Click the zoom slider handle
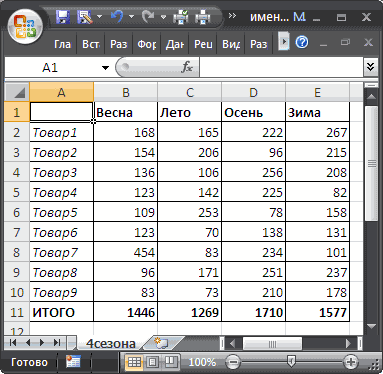The height and width of the screenshot is (374, 383). point(291,361)
